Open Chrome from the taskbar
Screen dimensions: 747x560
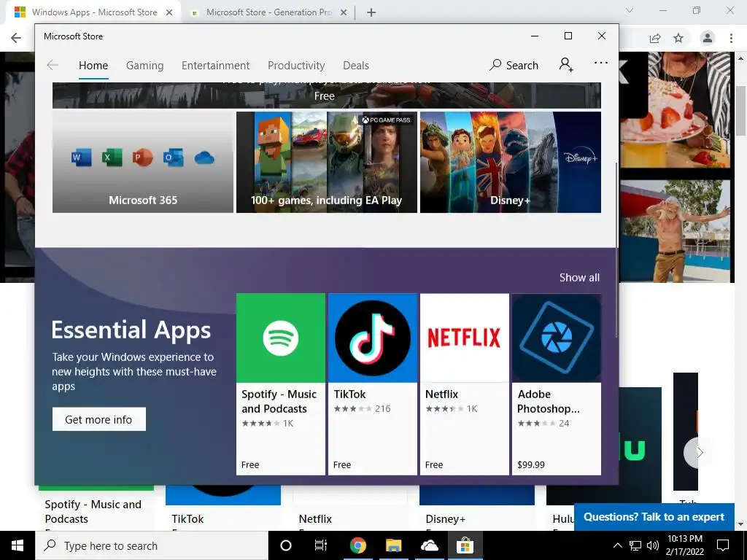(357, 545)
